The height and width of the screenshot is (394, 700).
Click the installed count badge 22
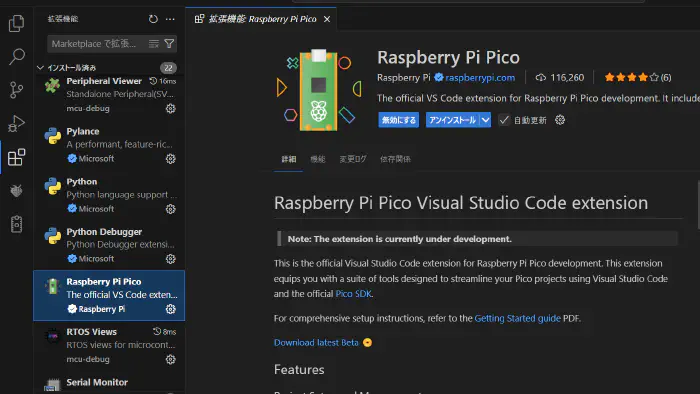click(168, 68)
